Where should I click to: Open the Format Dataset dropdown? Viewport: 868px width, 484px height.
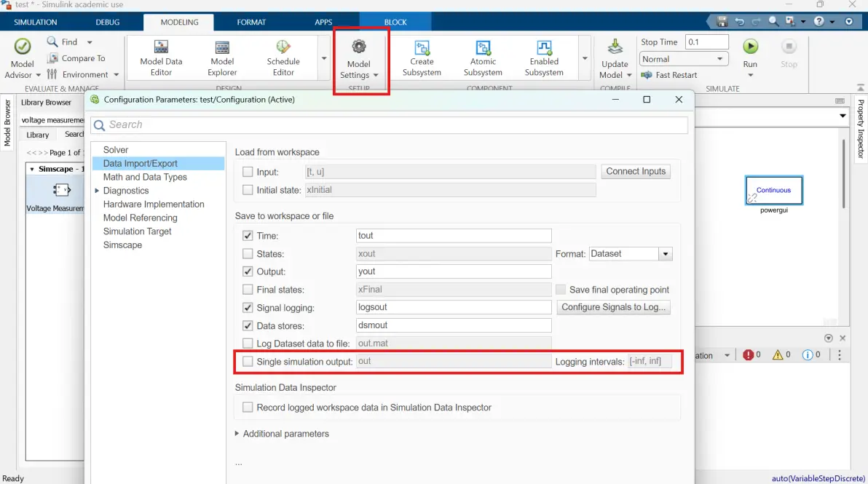(631, 254)
